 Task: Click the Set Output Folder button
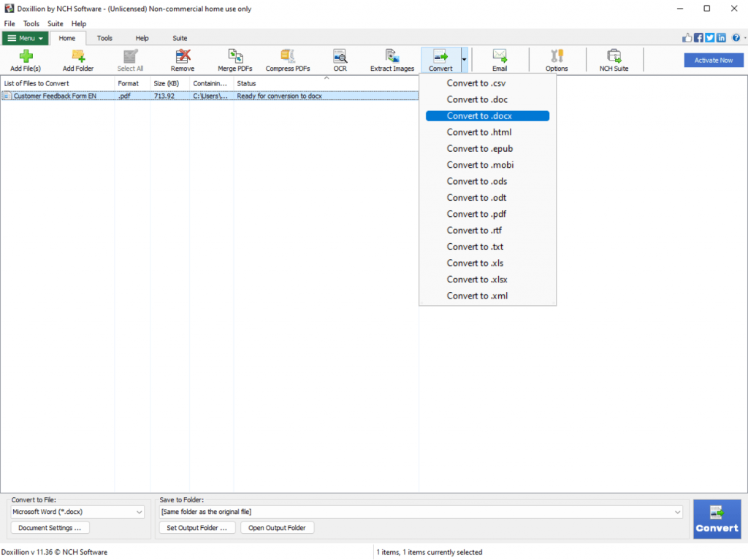click(x=196, y=528)
